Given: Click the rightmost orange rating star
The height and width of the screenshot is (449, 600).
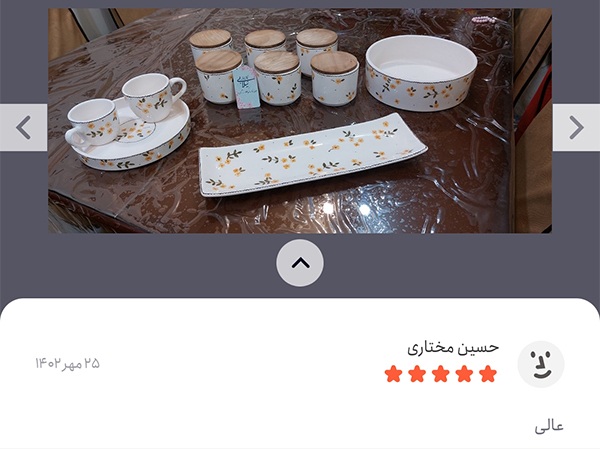Looking at the screenshot, I should tap(488, 374).
